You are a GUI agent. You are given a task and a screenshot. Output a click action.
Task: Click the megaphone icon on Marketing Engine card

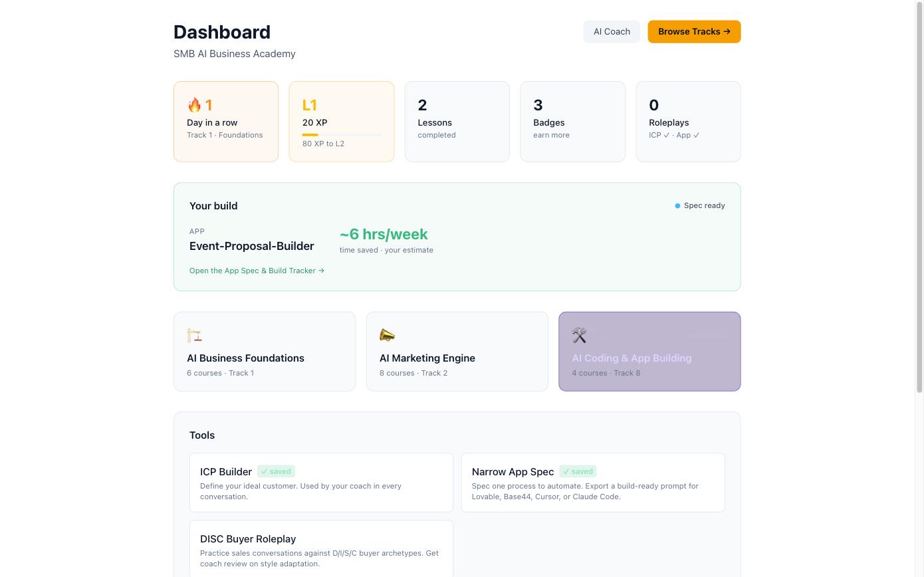click(387, 335)
